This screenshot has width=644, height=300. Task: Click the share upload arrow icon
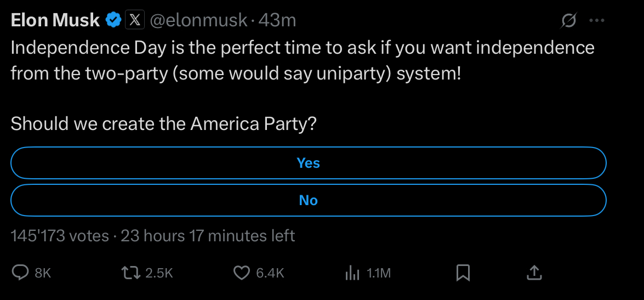(534, 273)
